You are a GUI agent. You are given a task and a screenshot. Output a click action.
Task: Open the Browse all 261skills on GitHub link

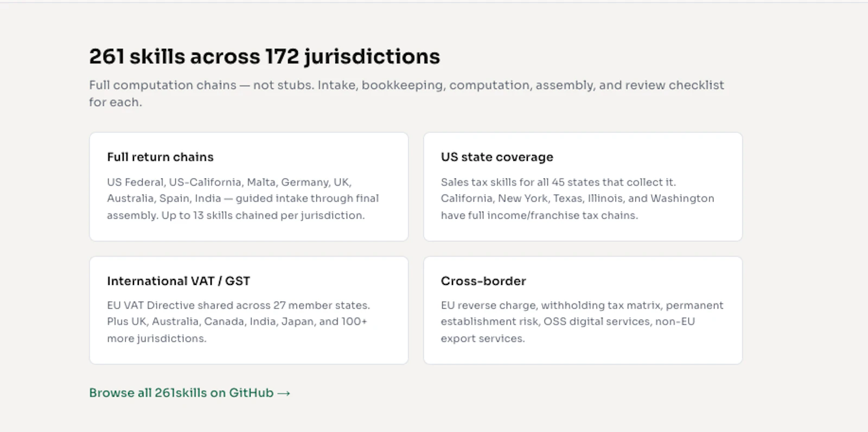tap(190, 392)
